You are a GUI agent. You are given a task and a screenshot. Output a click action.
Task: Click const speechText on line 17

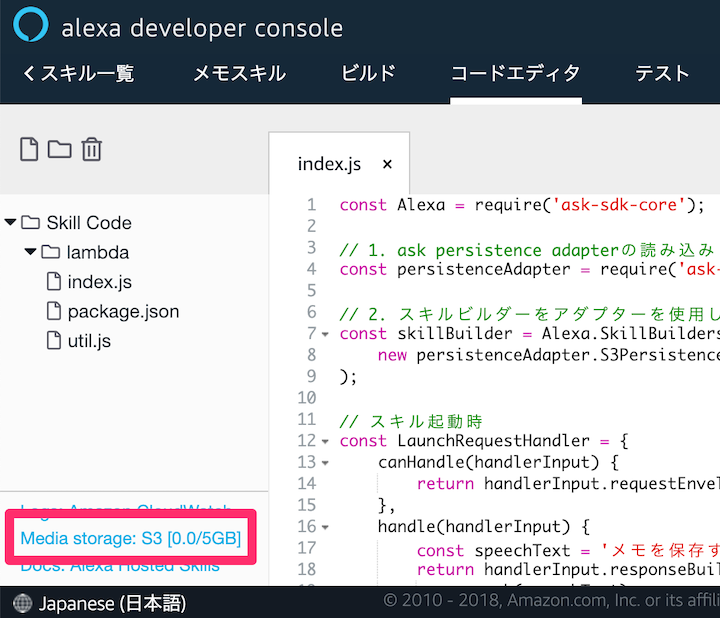point(493,550)
